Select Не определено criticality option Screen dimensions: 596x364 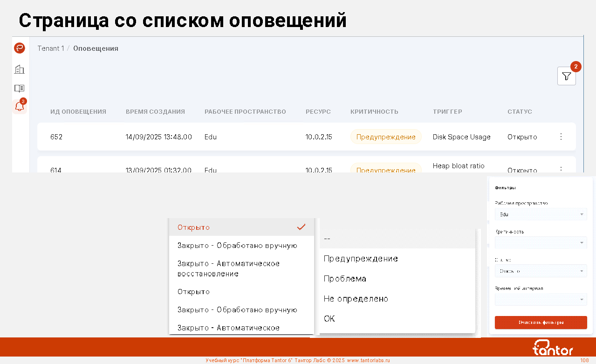(x=356, y=299)
